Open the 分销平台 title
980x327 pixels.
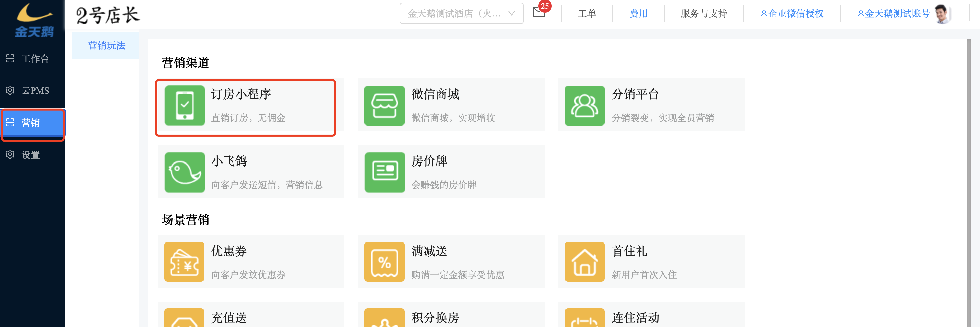[635, 94]
